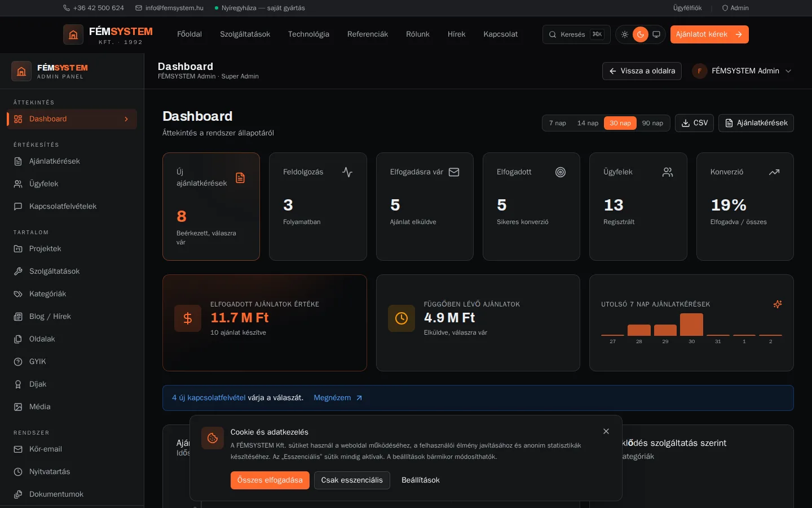Open the Rólunk menu item
Viewport: 812px width, 508px height.
click(418, 34)
